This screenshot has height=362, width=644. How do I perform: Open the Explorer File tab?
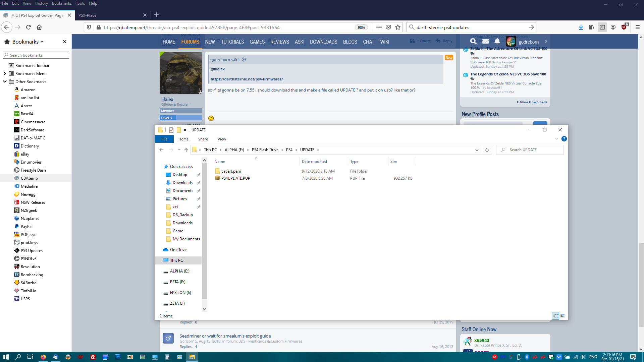(164, 139)
